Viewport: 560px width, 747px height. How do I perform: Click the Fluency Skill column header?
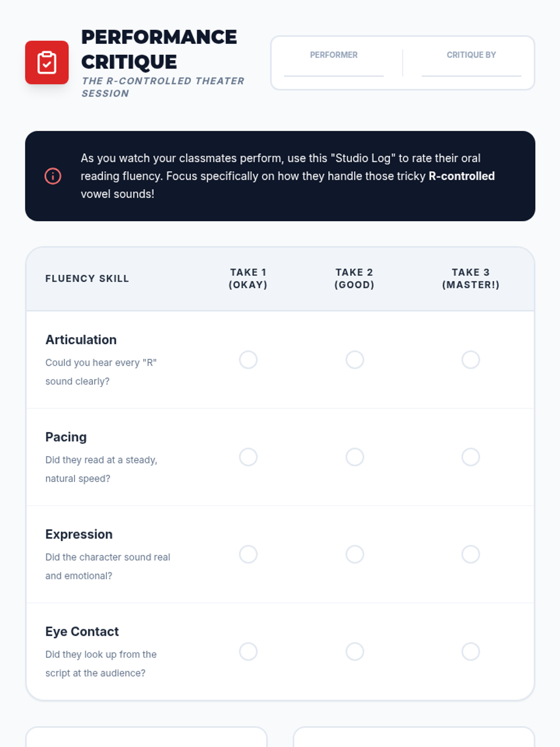pos(87,279)
